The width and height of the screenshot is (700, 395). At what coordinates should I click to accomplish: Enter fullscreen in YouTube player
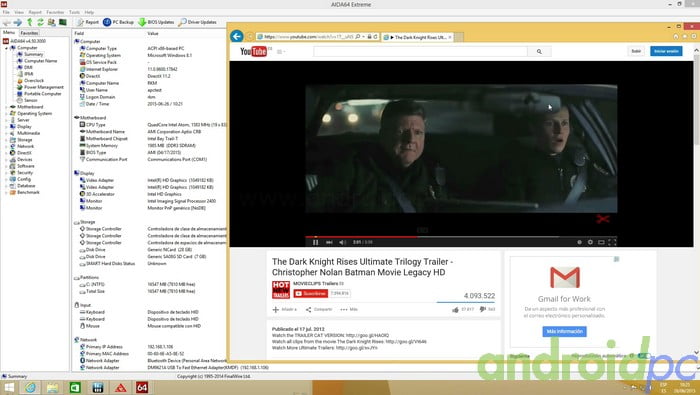click(612, 242)
